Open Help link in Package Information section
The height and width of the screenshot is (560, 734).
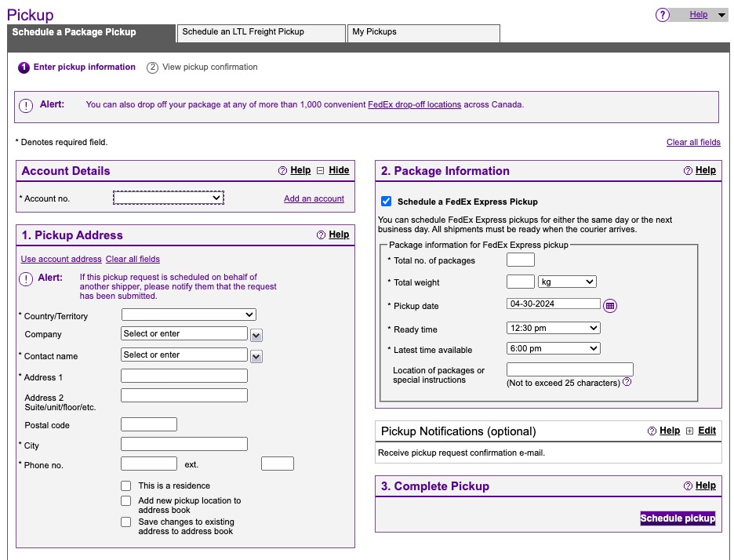click(706, 170)
